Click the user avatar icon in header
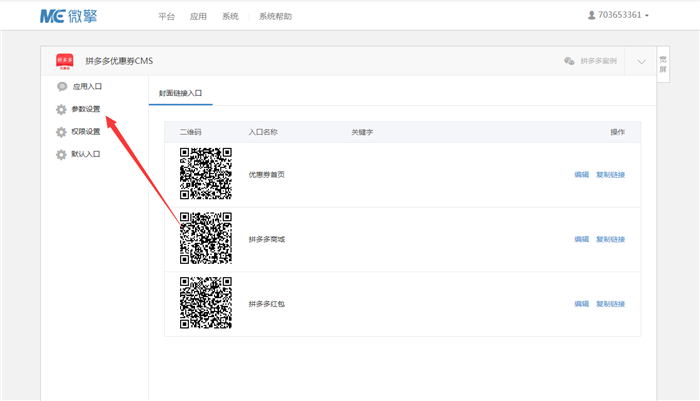Image resolution: width=700 pixels, height=401 pixels. [x=591, y=16]
